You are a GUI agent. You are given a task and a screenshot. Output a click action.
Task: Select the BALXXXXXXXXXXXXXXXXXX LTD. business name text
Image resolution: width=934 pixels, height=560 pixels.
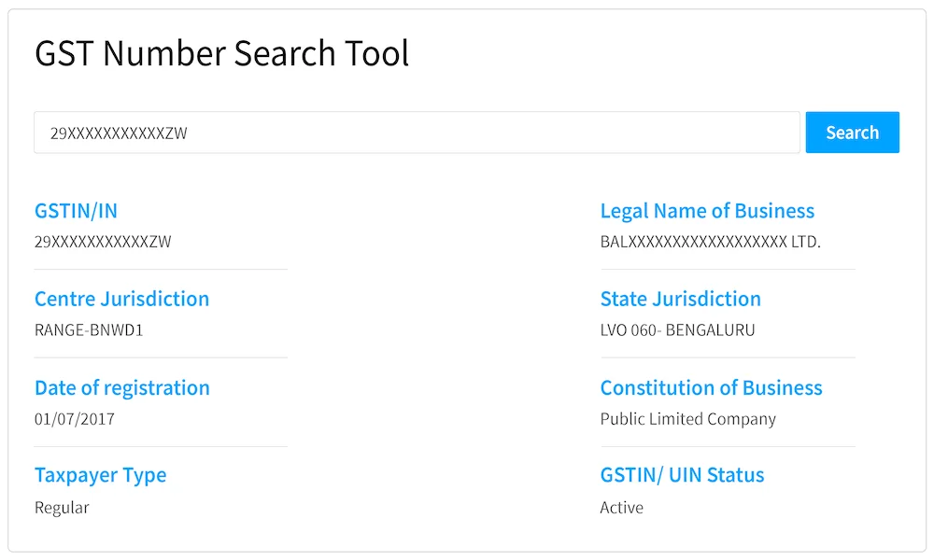click(710, 242)
